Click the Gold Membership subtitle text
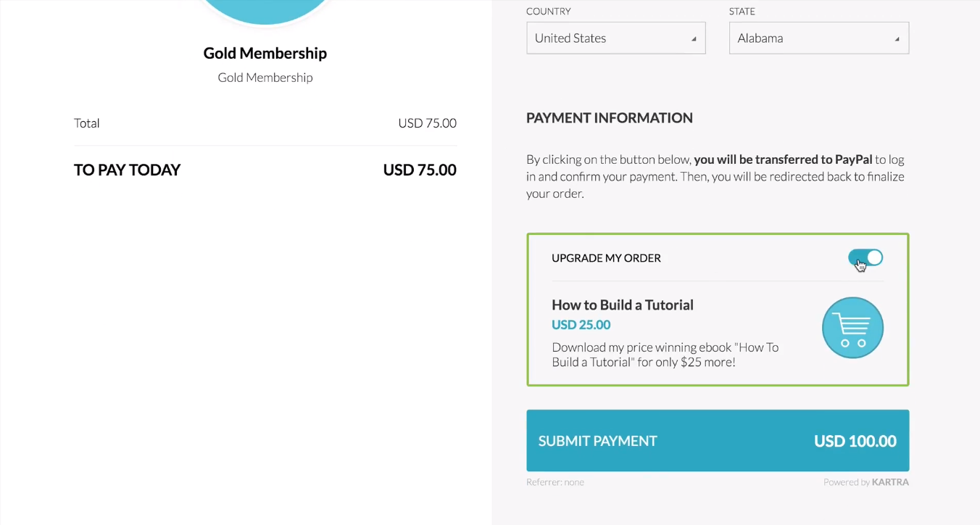The height and width of the screenshot is (525, 980). coord(265,78)
